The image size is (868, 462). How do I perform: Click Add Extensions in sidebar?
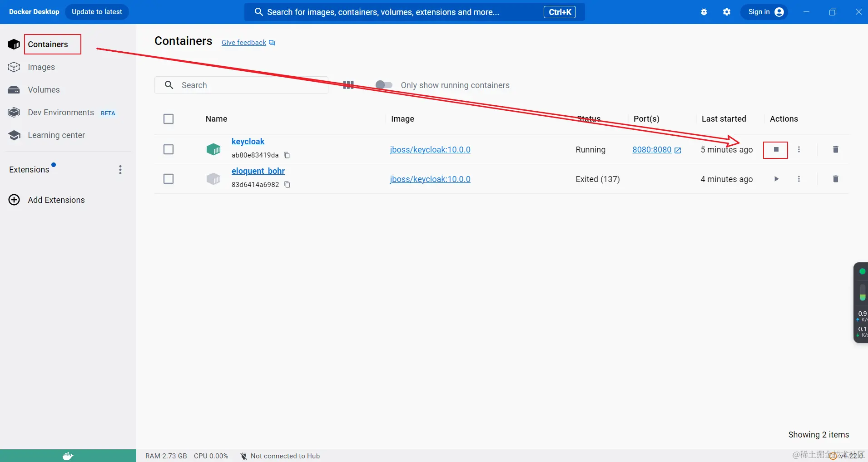(x=56, y=200)
